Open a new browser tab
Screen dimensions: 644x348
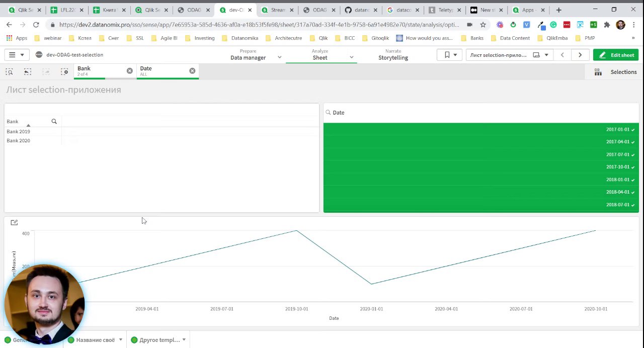(558, 10)
